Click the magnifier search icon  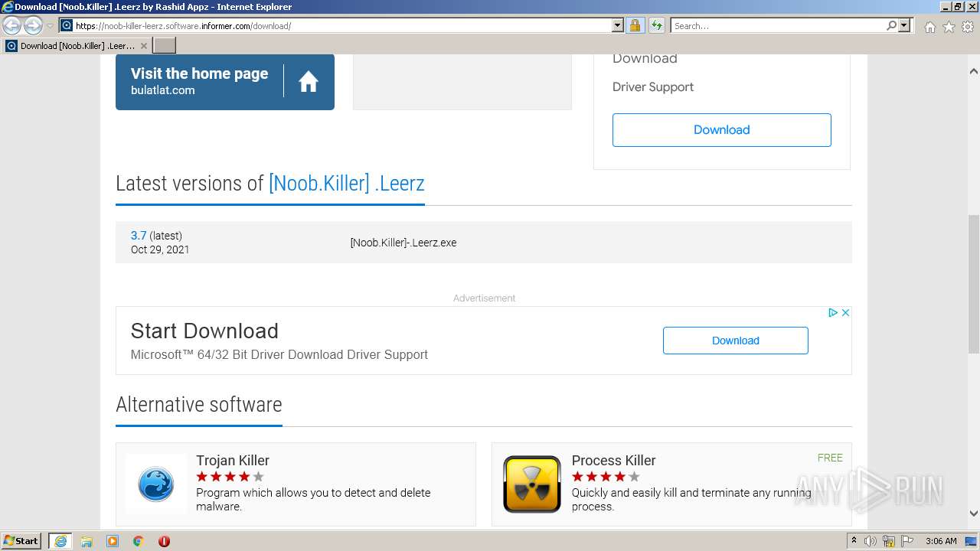coord(891,25)
